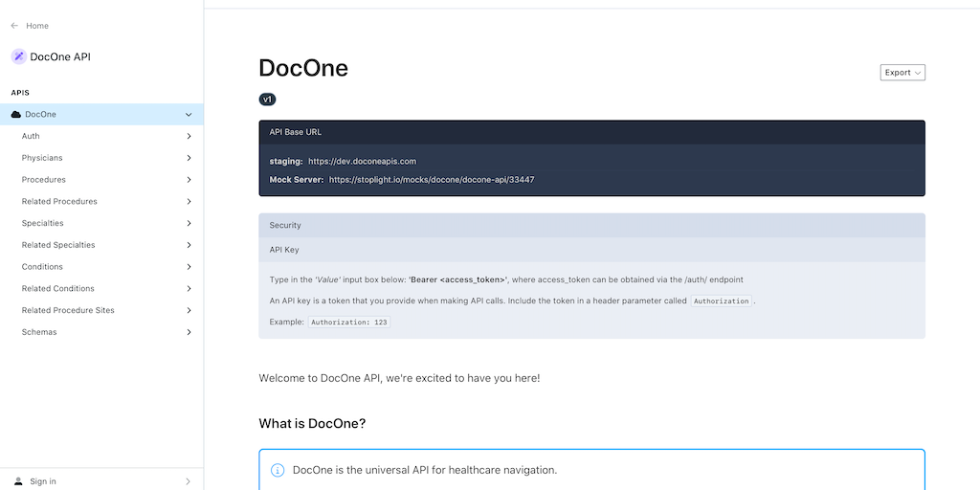The height and width of the screenshot is (490, 980).
Task: Expand the Auth section chevron
Action: (189, 136)
